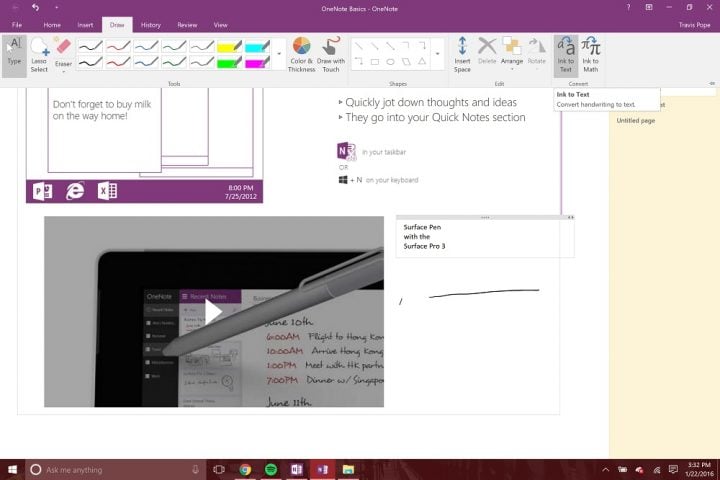Image resolution: width=720 pixels, height=480 pixels.
Task: Activate the Eraser tool
Action: (x=63, y=52)
